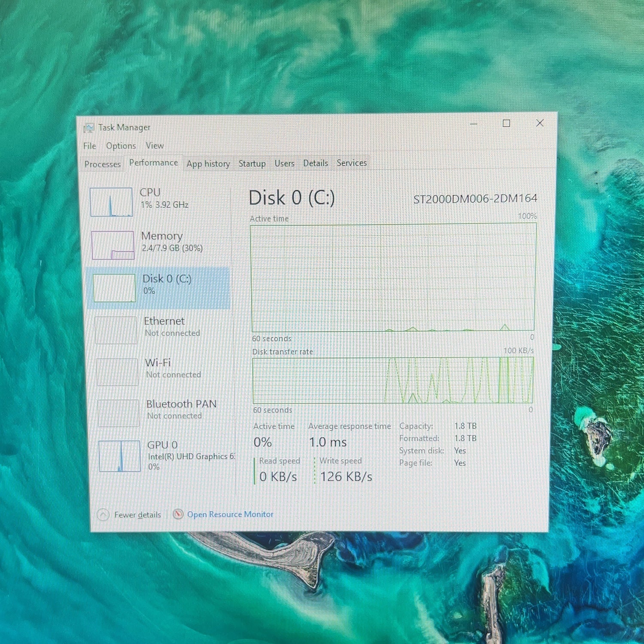Minimize the Task Manager window
The height and width of the screenshot is (644, 644).
474,124
